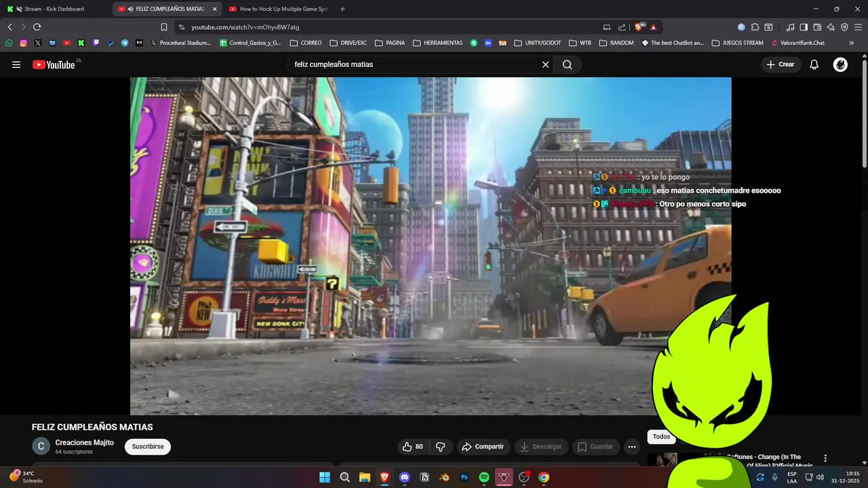Viewport: 868px width, 488px height.
Task: Open the WTB bookmarks folder
Action: [x=580, y=43]
